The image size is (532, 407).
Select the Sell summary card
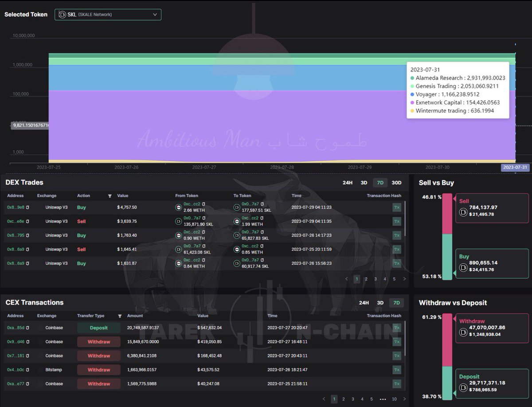pos(492,208)
